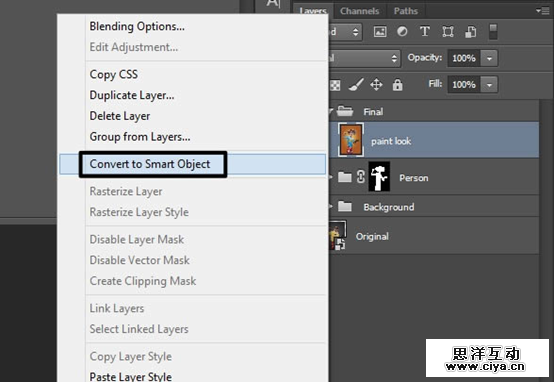Screen dimensions: 554x382
Task: Enable lock image pixels brush icon
Action: point(356,85)
